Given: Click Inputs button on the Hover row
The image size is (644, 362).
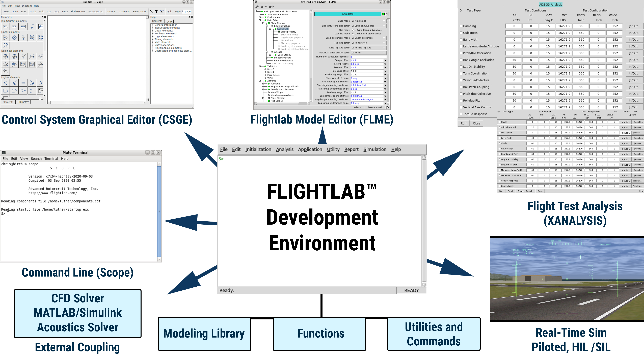Looking at the screenshot, I should tap(625, 122).
